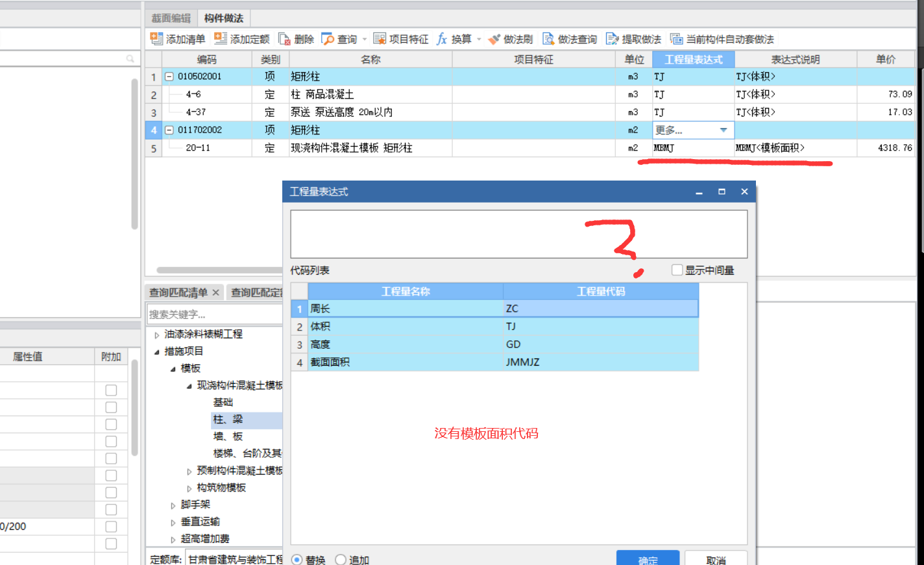Click the left panel vertical scrollbar

(134, 154)
